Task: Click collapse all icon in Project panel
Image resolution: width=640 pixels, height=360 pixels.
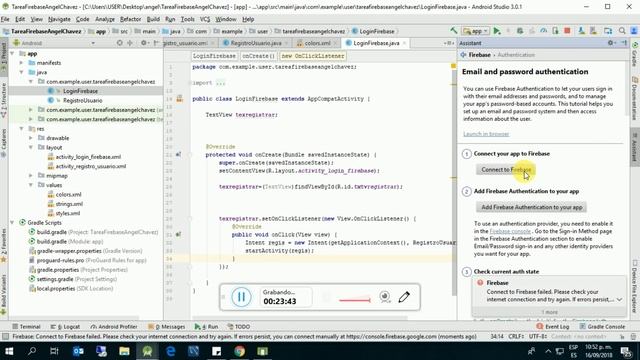Action: [x=130, y=43]
